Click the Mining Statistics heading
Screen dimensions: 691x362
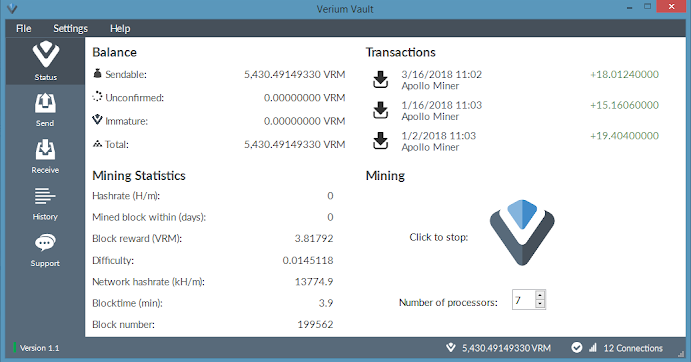[139, 175]
